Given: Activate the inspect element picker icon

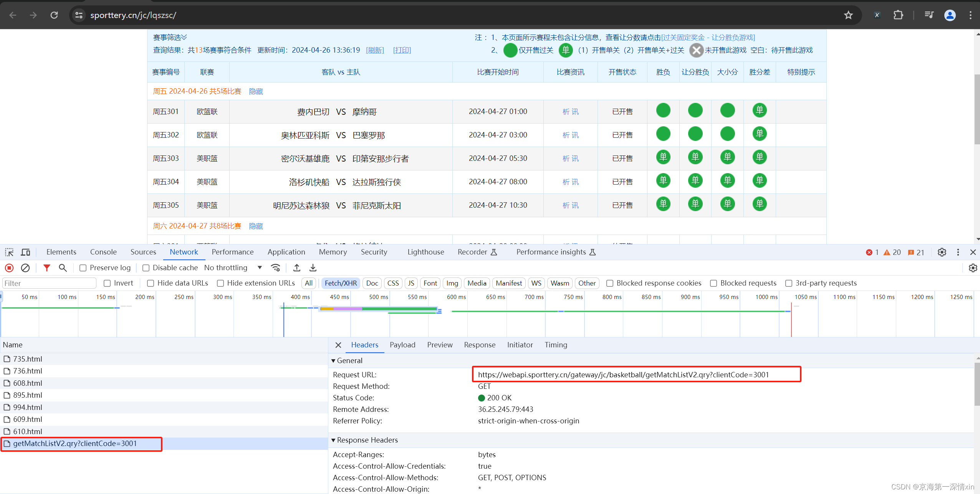Looking at the screenshot, I should [9, 252].
